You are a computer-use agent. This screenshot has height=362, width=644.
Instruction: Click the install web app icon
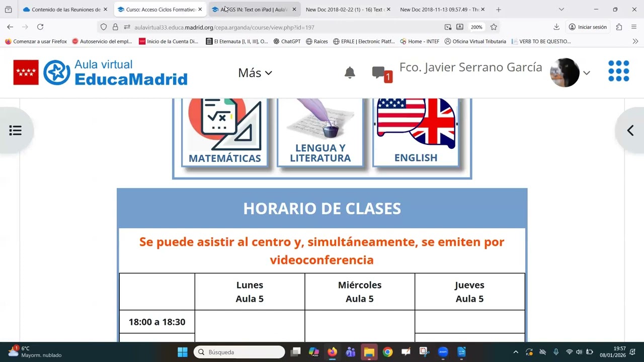pos(460,27)
